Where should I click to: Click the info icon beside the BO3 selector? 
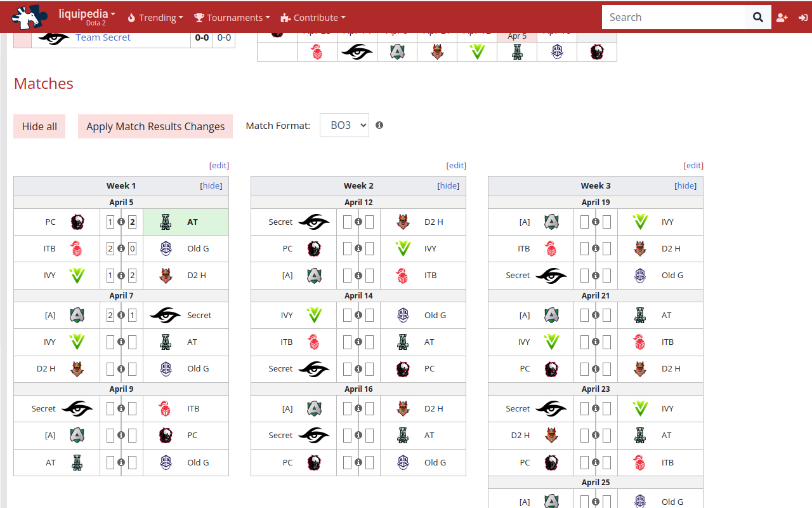click(x=379, y=125)
